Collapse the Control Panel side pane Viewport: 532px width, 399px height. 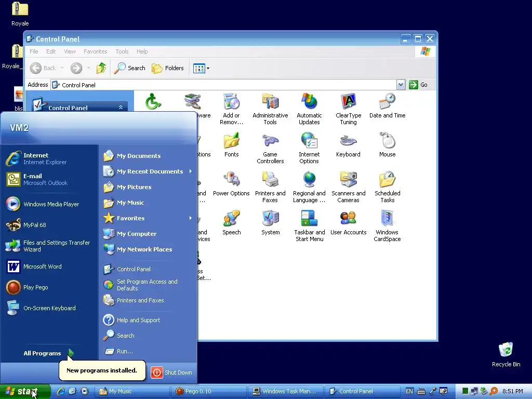[x=121, y=107]
